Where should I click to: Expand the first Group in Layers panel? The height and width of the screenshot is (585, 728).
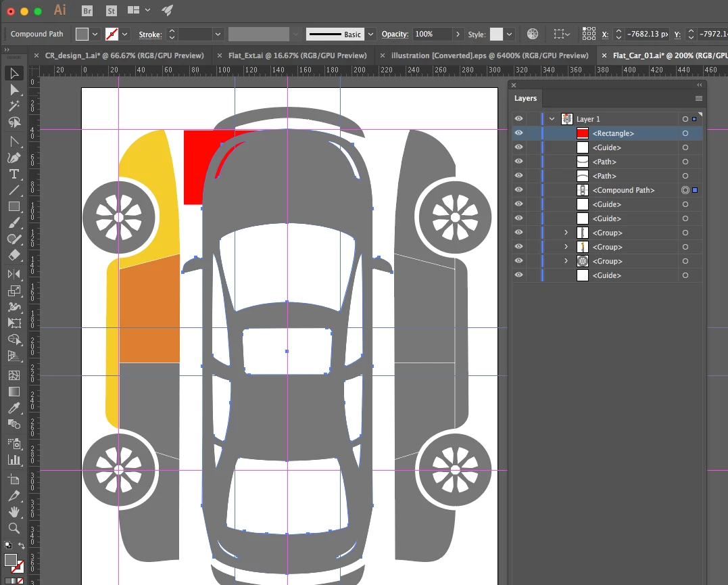pos(566,233)
